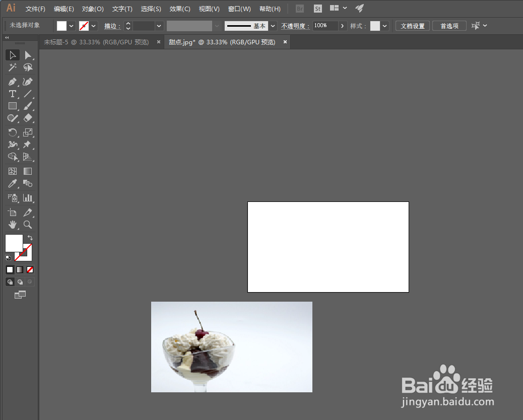Select the Perspective Grid tool
The width and height of the screenshot is (523, 420).
tap(28, 157)
